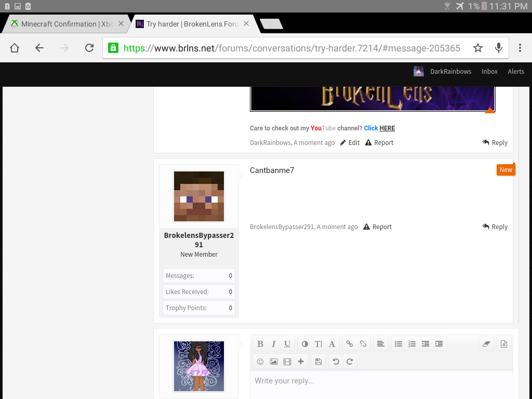Go to the browser home page icon

pos(15,48)
